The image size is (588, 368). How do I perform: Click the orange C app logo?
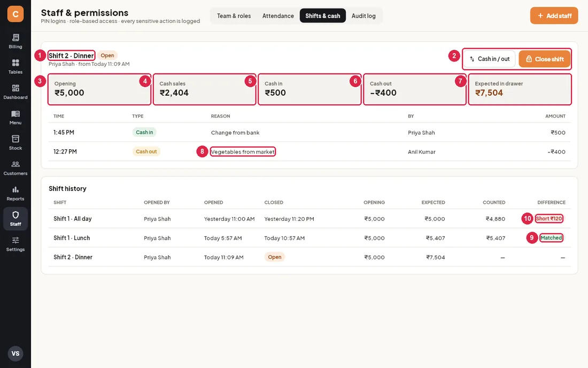(x=16, y=14)
